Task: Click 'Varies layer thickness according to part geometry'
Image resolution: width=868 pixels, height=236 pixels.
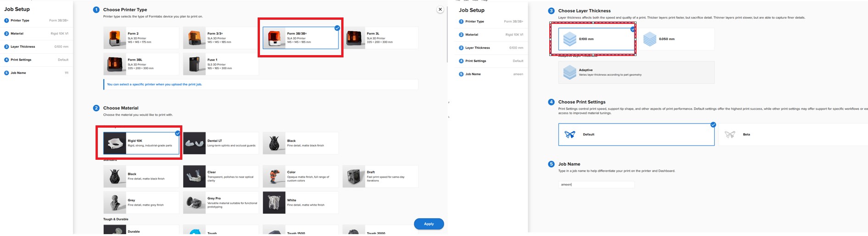Action: 610,75
